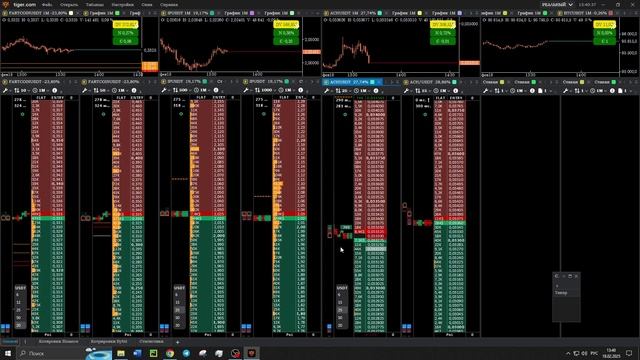Click yellow DV button on FARTCOINUSDT chart
The width and height of the screenshot is (640, 360).
click(126, 24)
